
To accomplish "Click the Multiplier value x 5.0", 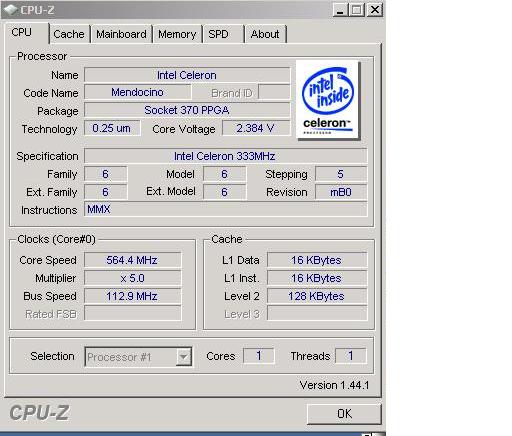I will click(x=132, y=278).
